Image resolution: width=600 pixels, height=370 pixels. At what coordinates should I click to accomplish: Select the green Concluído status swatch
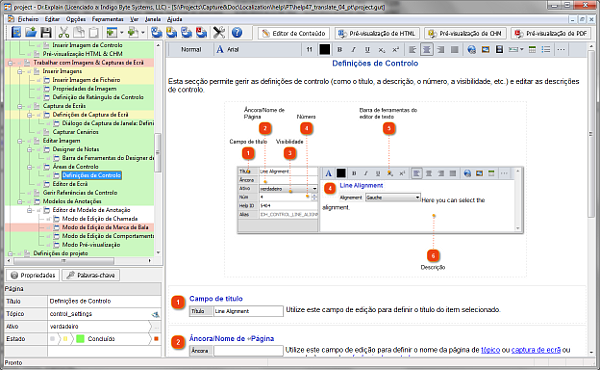click(80, 339)
